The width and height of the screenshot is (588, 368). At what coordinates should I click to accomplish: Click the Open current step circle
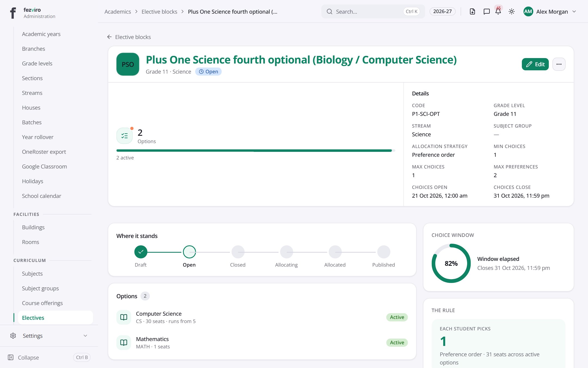[189, 252]
